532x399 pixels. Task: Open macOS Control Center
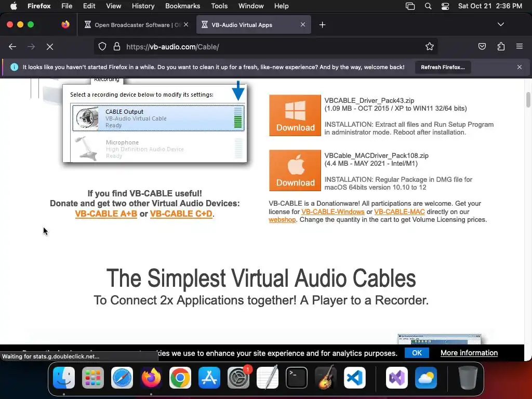click(x=445, y=6)
